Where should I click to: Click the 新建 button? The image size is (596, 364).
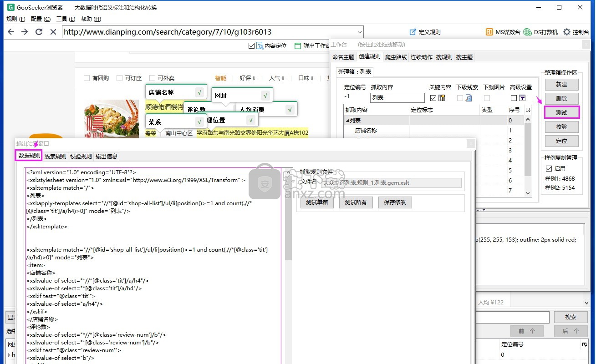pyautogui.click(x=561, y=84)
